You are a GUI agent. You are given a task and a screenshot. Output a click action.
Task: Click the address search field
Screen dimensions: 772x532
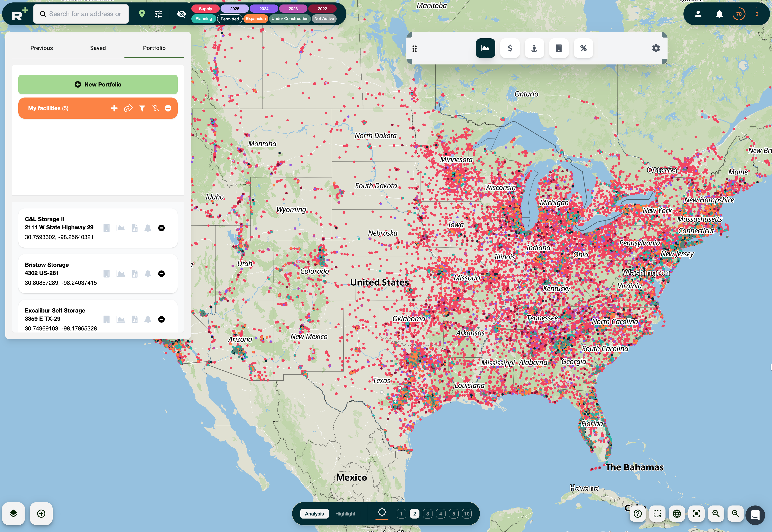click(85, 14)
